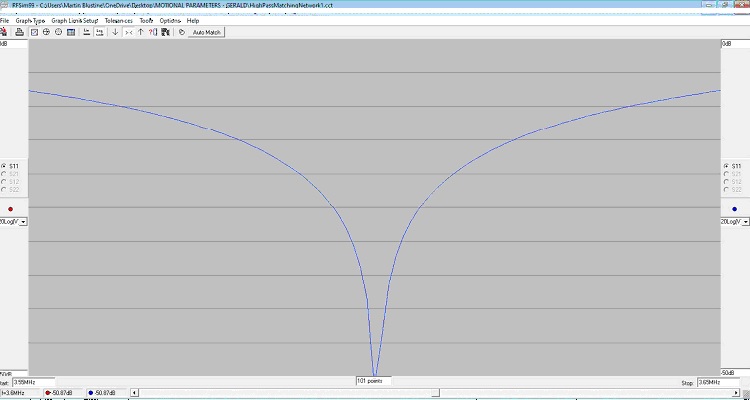Click the blue trace color dot on right

(x=734, y=209)
